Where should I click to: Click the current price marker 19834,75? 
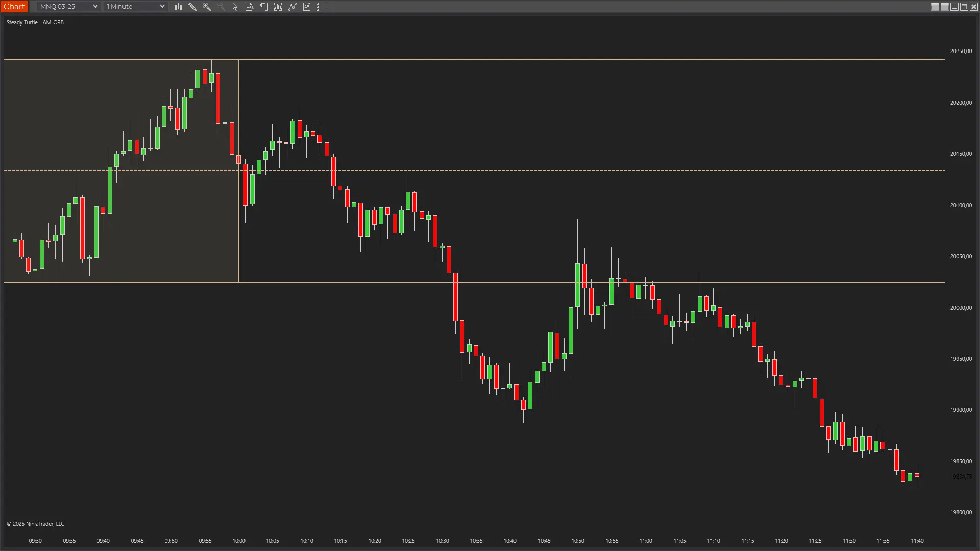pyautogui.click(x=961, y=477)
